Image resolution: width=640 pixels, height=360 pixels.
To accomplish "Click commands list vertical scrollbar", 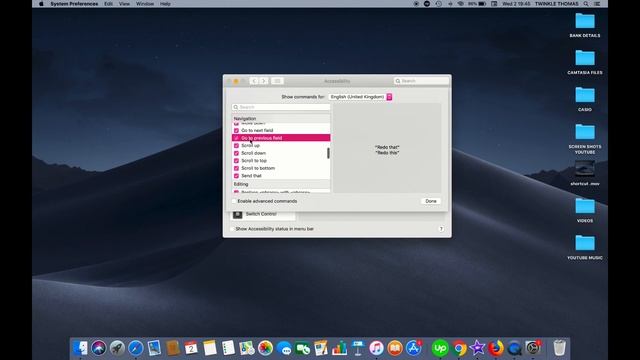I will pyautogui.click(x=328, y=153).
